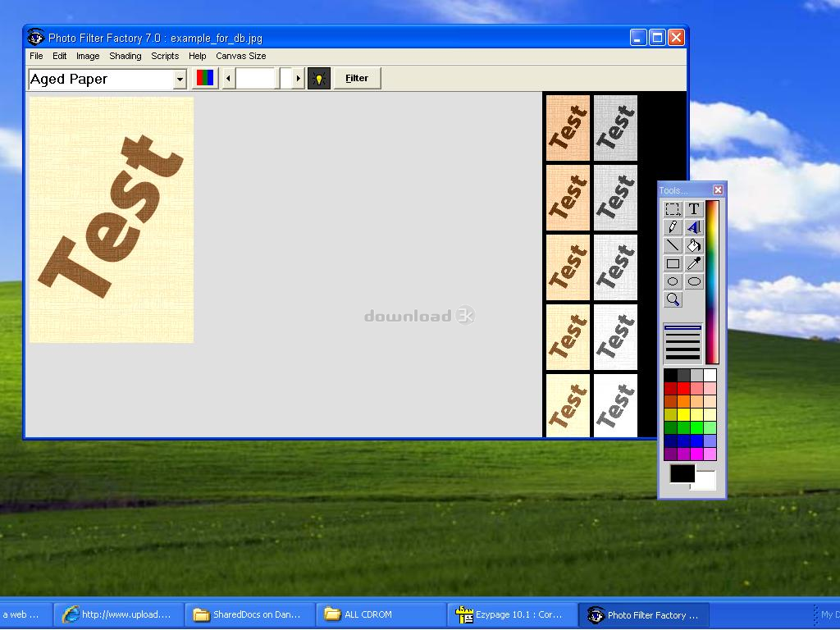Open the Scripts menu
Image resolution: width=840 pixels, height=630 pixels.
coord(165,56)
